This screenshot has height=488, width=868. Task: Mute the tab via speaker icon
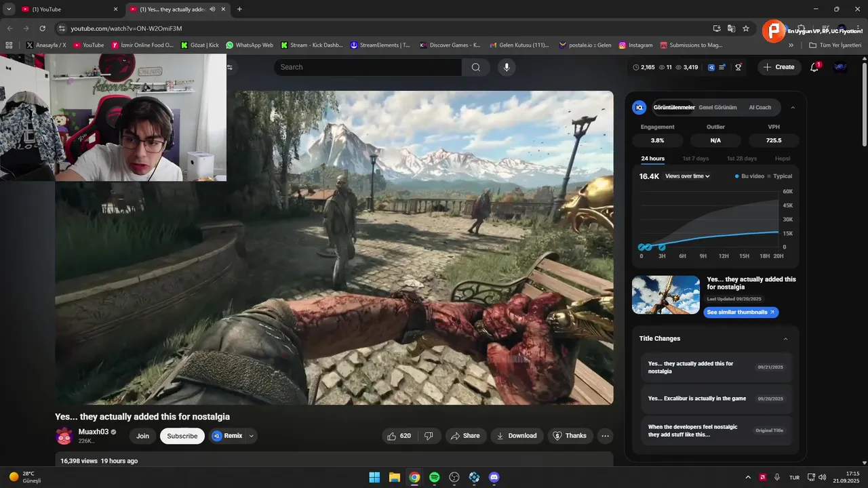(212, 9)
